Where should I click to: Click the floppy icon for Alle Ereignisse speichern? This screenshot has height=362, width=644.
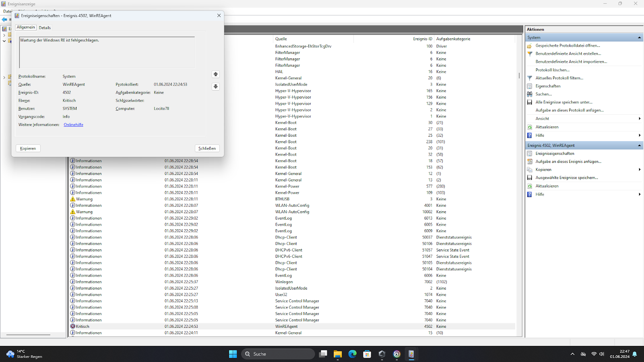click(x=530, y=102)
